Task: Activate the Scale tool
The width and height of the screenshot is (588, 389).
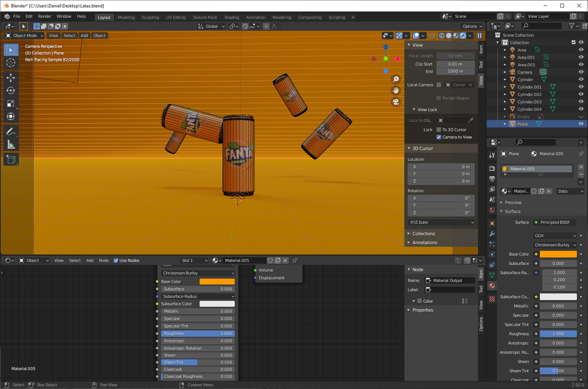Action: (11, 103)
